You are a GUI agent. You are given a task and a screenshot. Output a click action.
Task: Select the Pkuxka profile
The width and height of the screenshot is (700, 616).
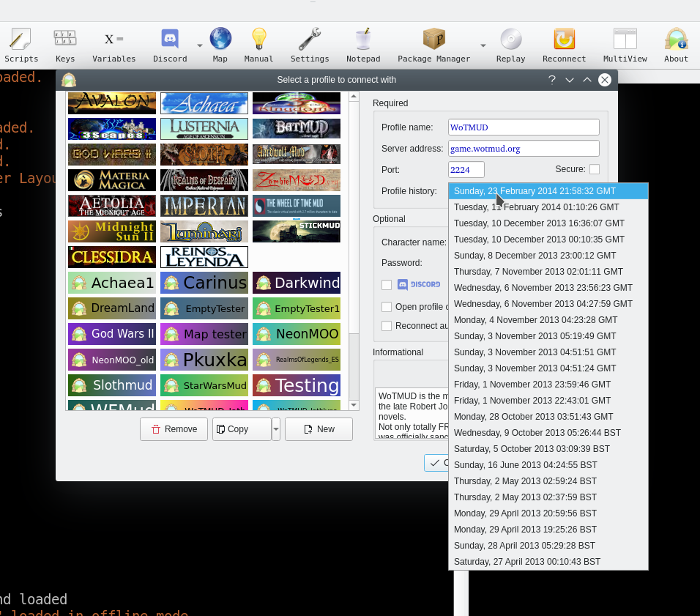(x=204, y=360)
